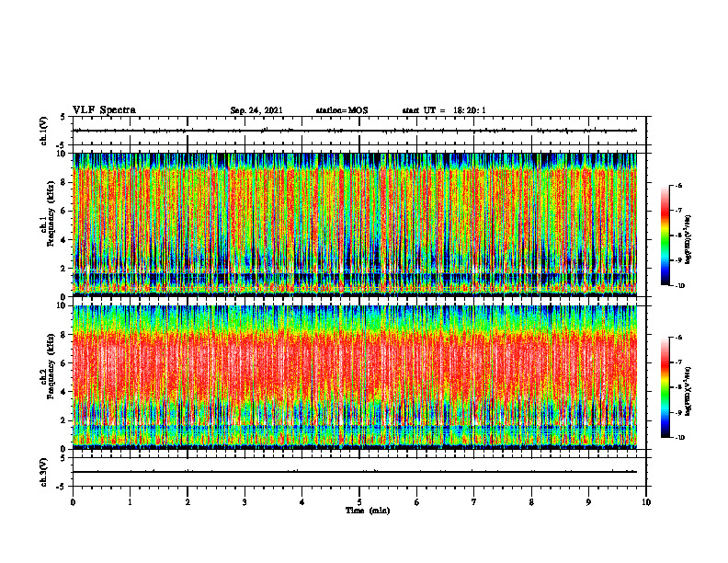Click the "-10" label on ch.2 color bar
728x563 pixels.
tap(679, 437)
